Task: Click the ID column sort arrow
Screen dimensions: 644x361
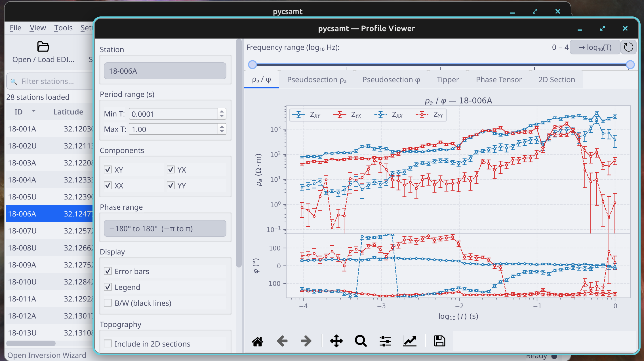Action: point(34,111)
